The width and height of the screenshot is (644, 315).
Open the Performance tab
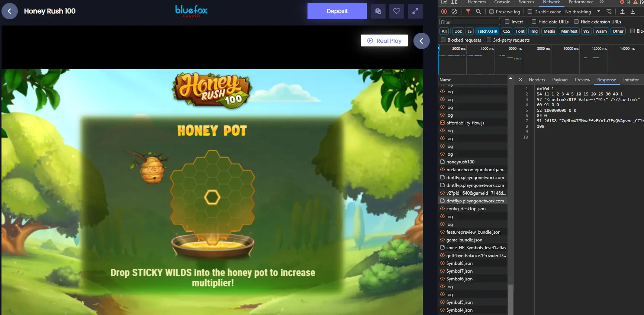click(x=581, y=2)
